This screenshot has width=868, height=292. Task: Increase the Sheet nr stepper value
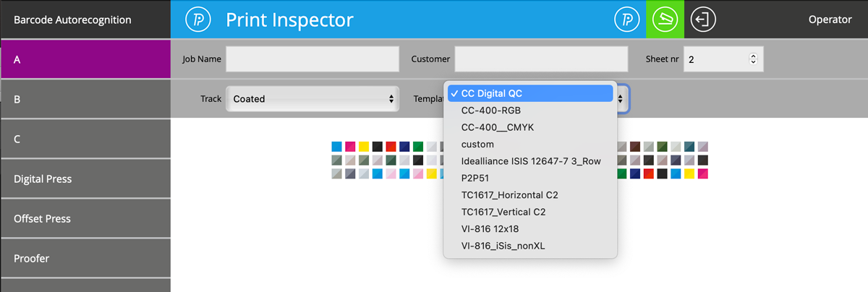[753, 56]
